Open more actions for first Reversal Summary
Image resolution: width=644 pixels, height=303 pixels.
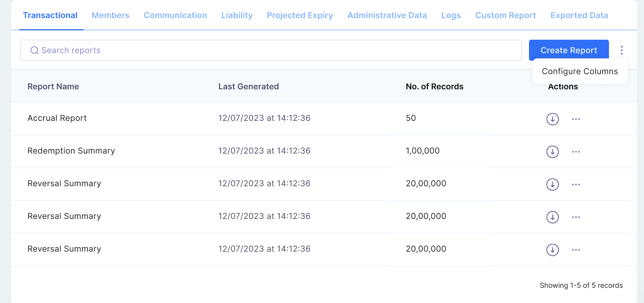[576, 184]
